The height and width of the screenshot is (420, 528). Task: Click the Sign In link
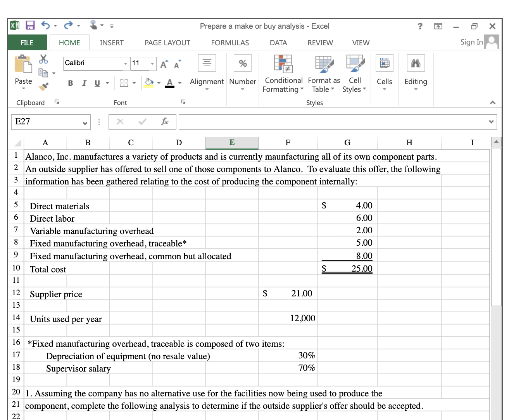click(x=471, y=42)
